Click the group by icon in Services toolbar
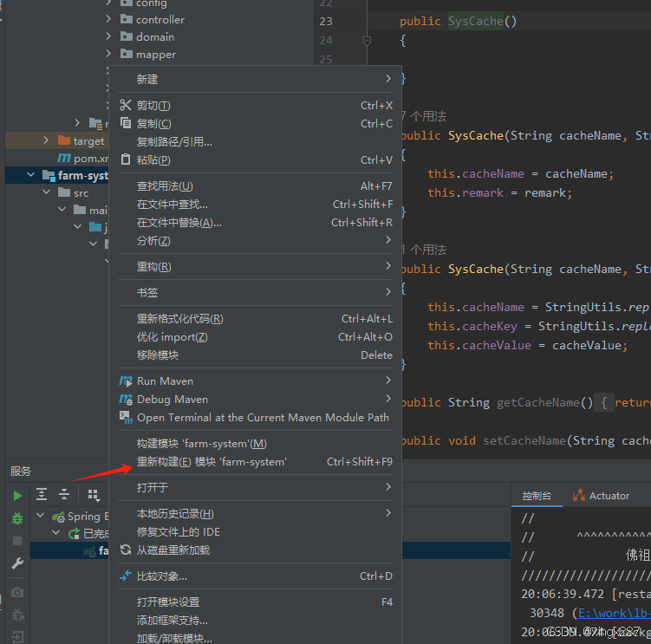This screenshot has width=651, height=644. (x=94, y=495)
